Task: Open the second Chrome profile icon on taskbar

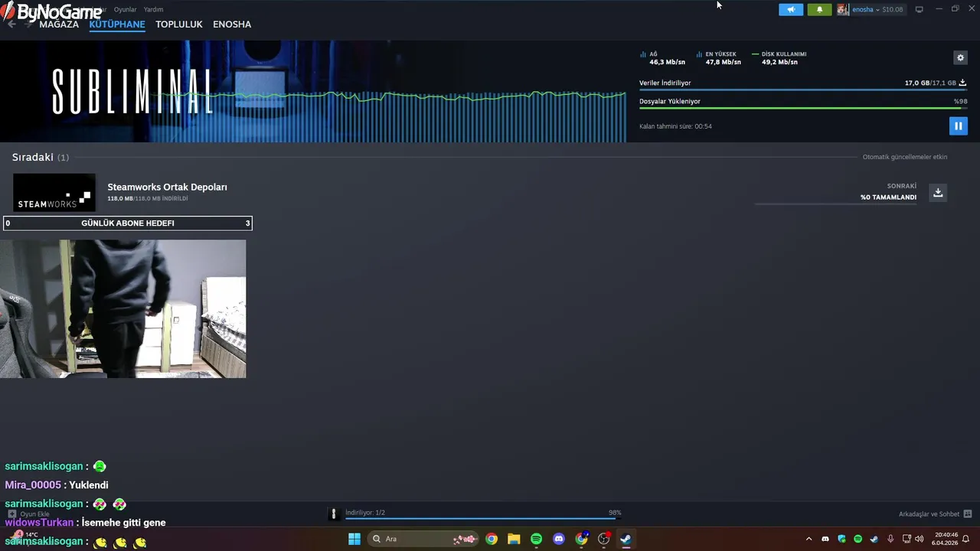Action: tap(581, 539)
